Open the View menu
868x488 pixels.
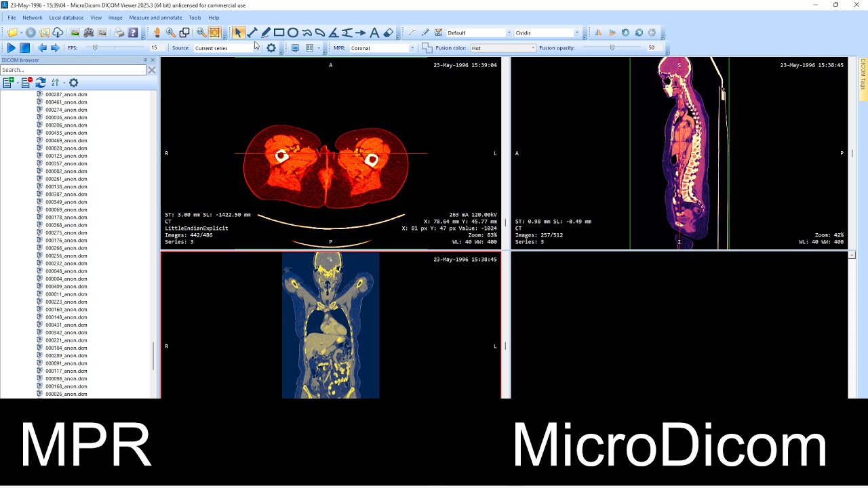pyautogui.click(x=96, y=18)
